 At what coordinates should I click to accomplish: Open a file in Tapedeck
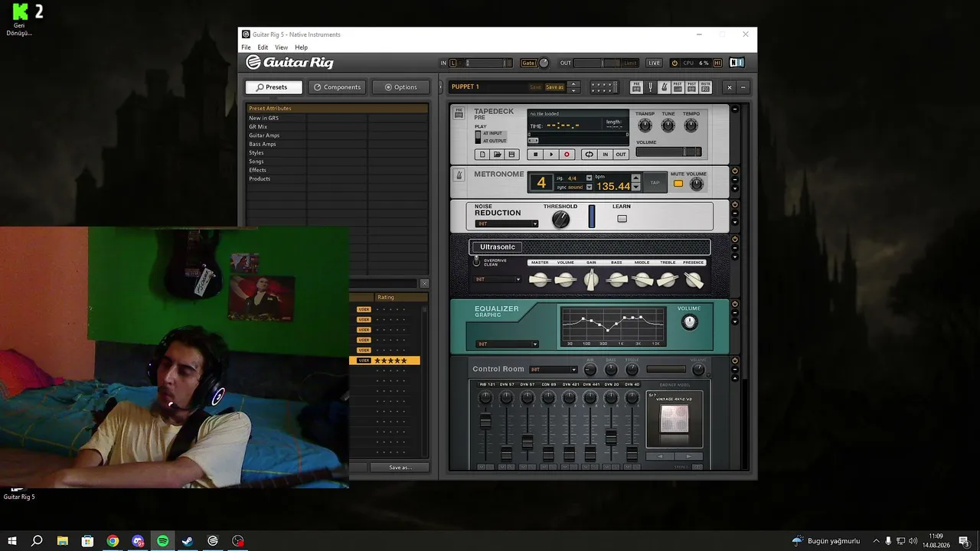click(x=497, y=155)
